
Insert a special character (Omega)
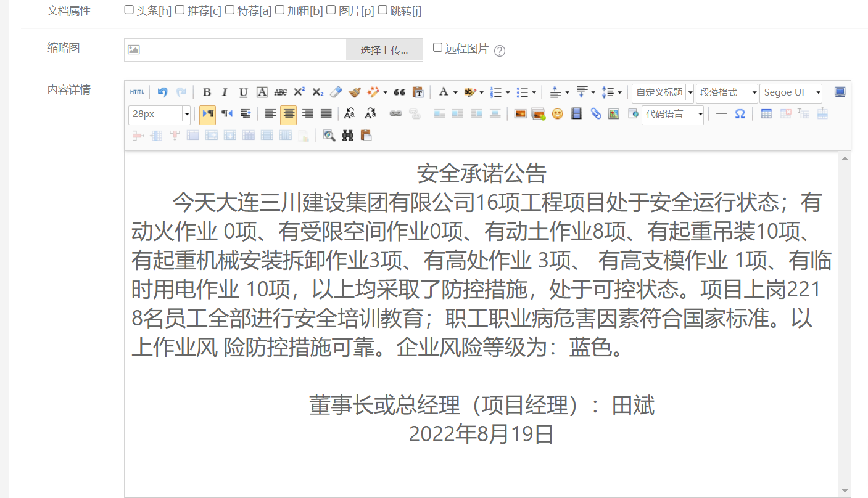tap(740, 113)
